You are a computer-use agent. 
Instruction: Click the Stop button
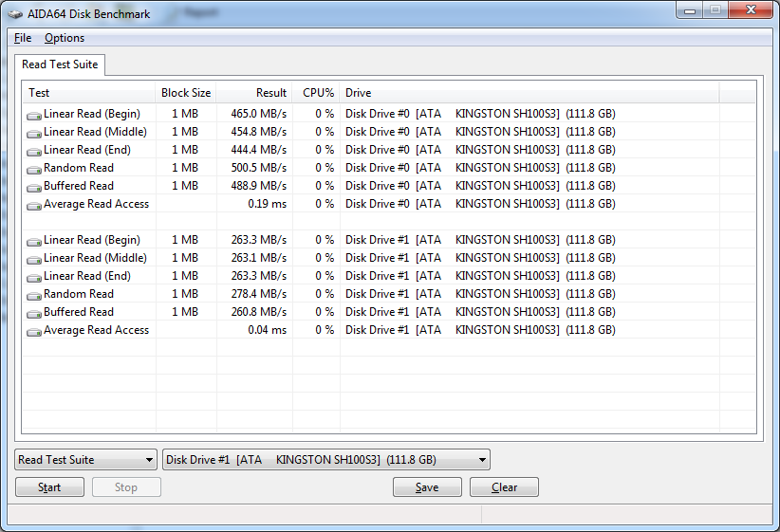point(126,487)
